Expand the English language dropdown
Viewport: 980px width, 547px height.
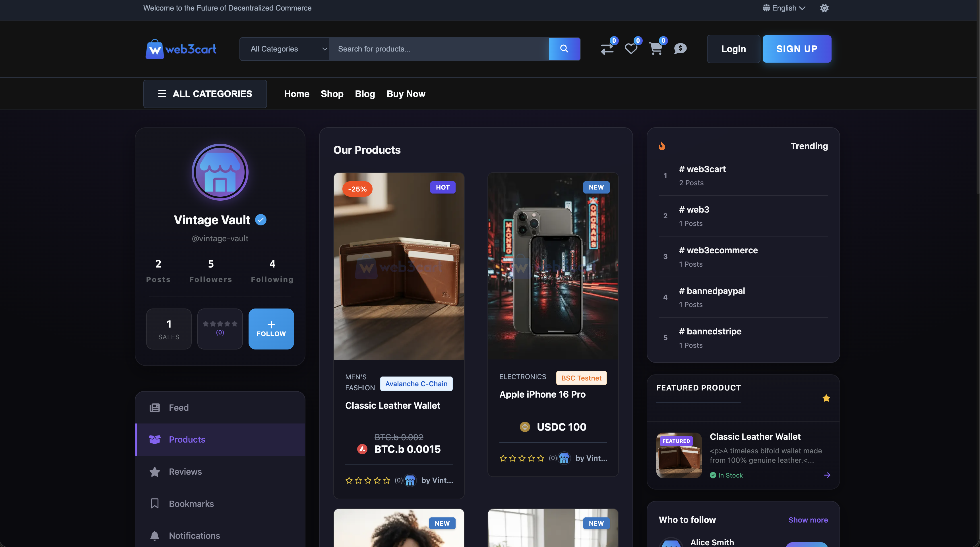click(784, 8)
